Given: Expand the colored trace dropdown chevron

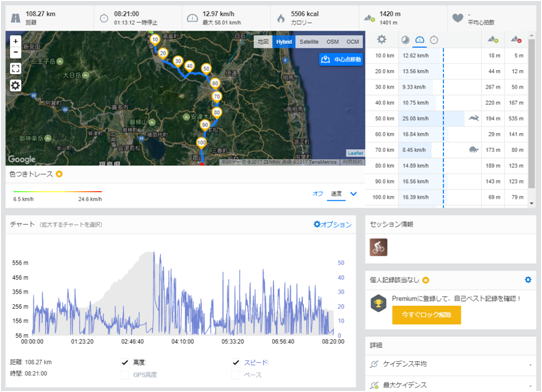Looking at the screenshot, I should pos(353,194).
